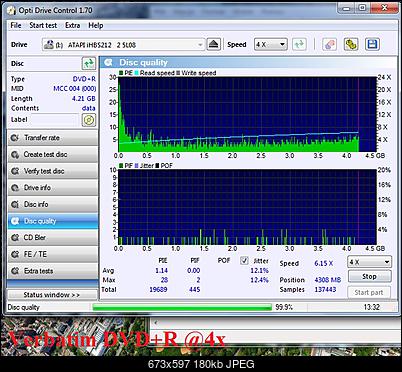Open the Transfer rate panel
Viewport: 402px width, 372px height.
(53, 138)
